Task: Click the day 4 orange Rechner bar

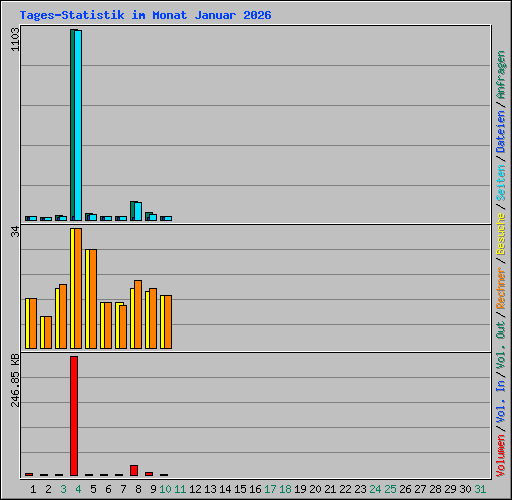Action: pos(78,289)
